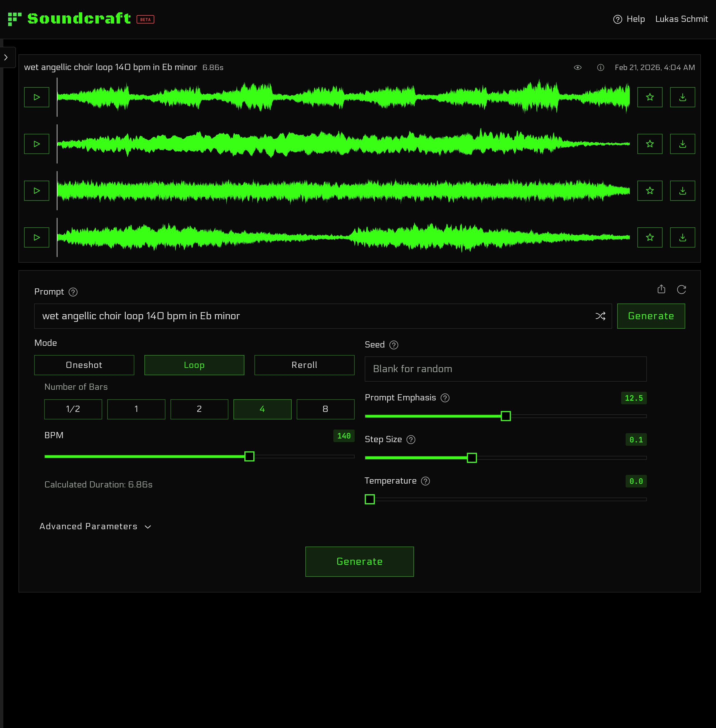716x728 pixels.
Task: Click the Advanced Parameters chevron arrow
Action: coord(148,527)
